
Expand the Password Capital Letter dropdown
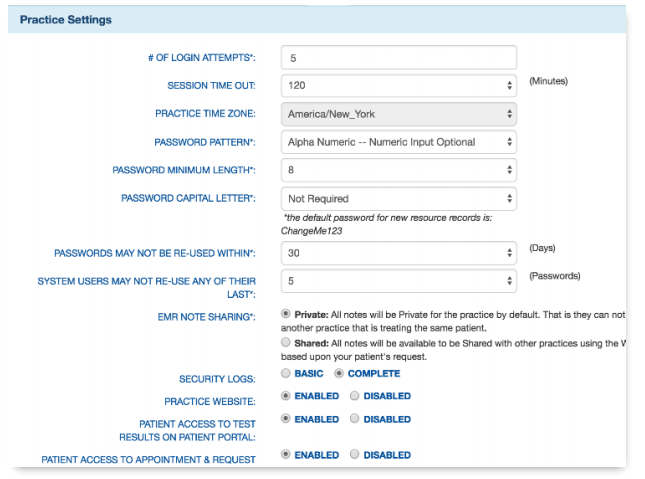pyautogui.click(x=398, y=198)
